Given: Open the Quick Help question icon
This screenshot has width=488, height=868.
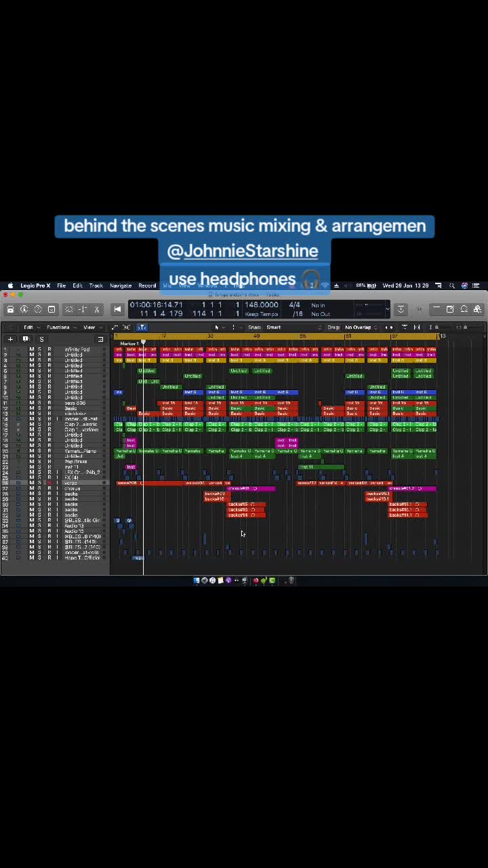Looking at the screenshot, I should click(x=38, y=309).
